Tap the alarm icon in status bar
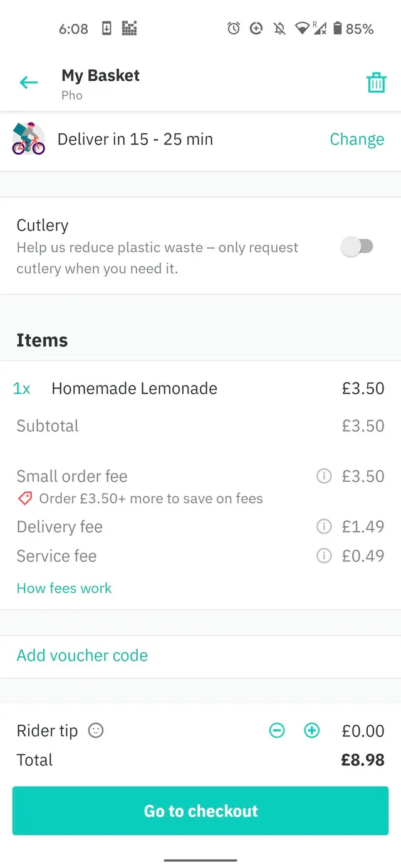This screenshot has height=868, width=401. 234,28
